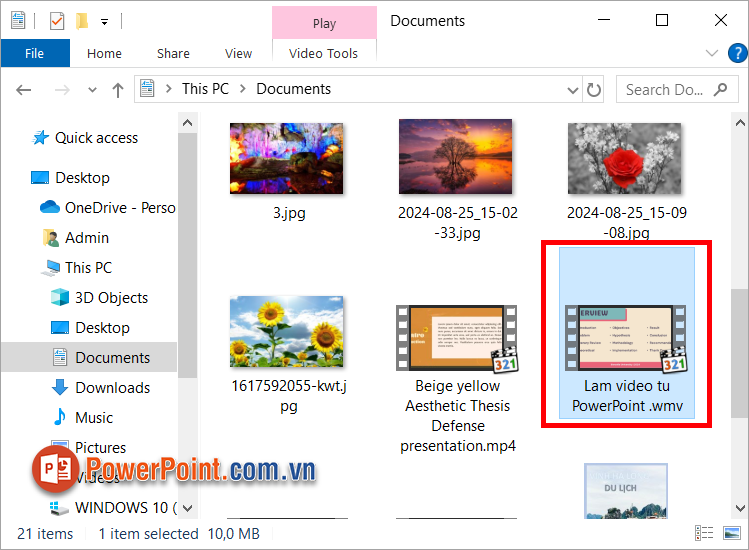Viewport: 749px width, 550px height.
Task: Open WINDOWS 10 drive in tree
Action: point(126,507)
